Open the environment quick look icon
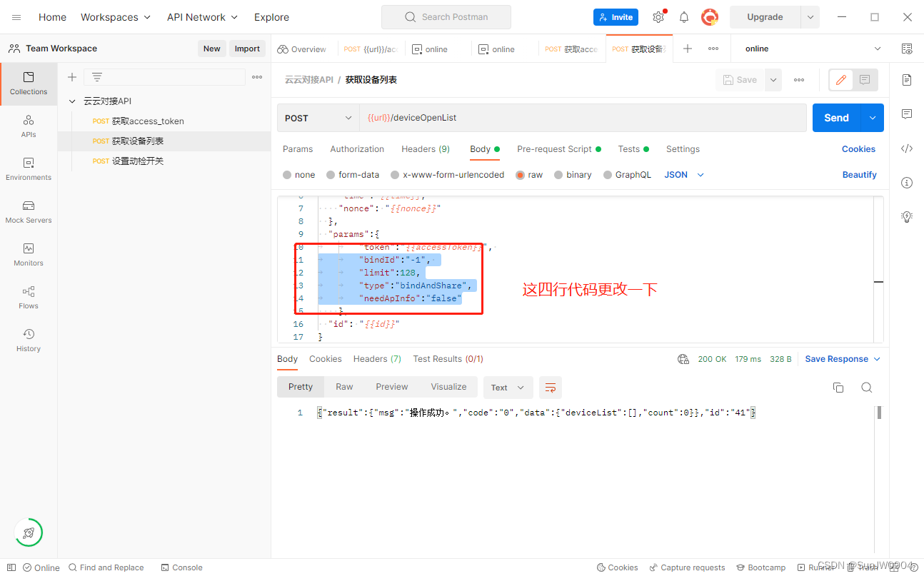 (x=907, y=49)
